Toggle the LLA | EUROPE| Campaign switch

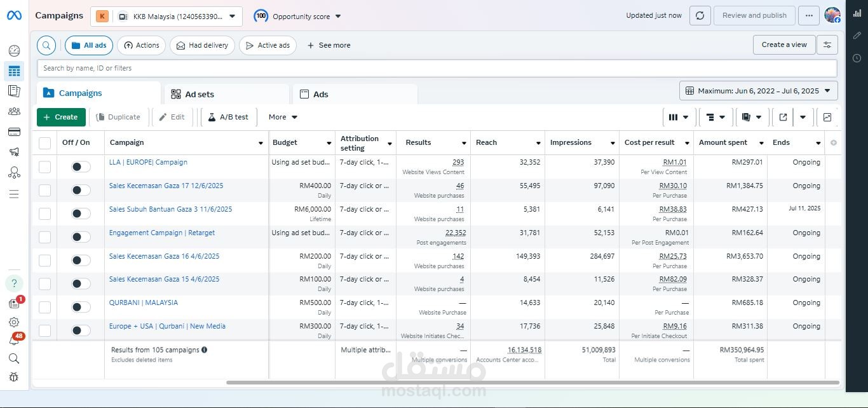81,167
